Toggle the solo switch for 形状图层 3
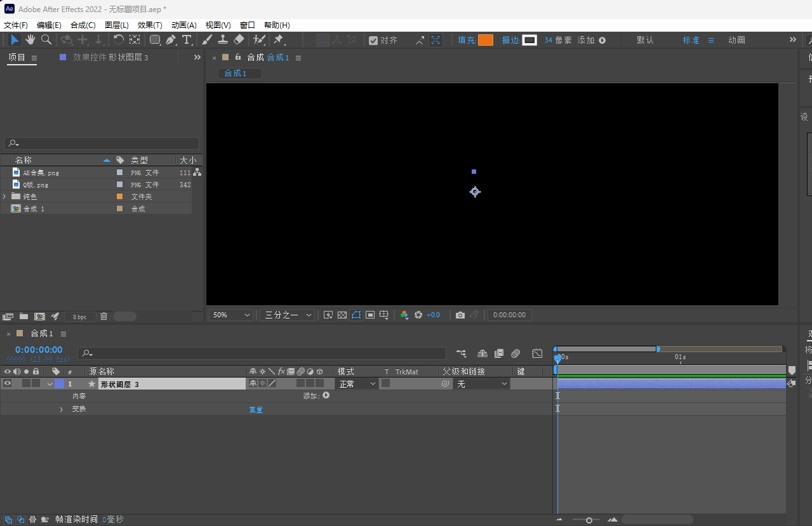This screenshot has width=812, height=526. [26, 383]
